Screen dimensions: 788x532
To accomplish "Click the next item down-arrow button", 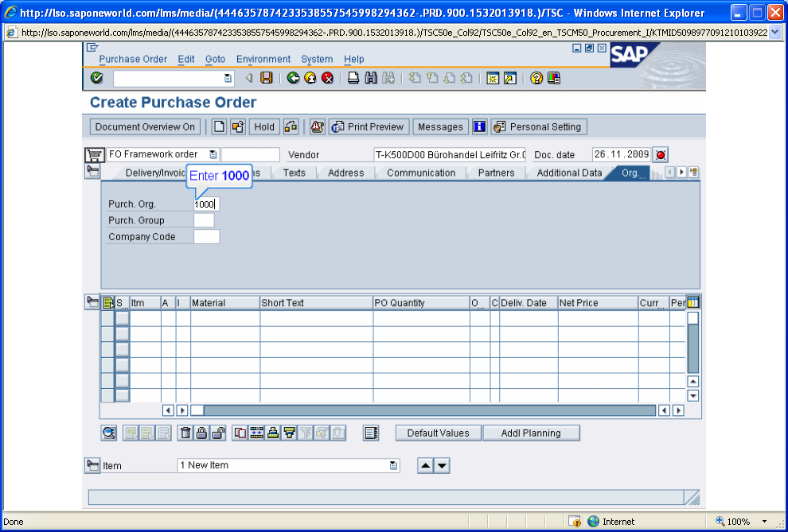I will [442, 466].
